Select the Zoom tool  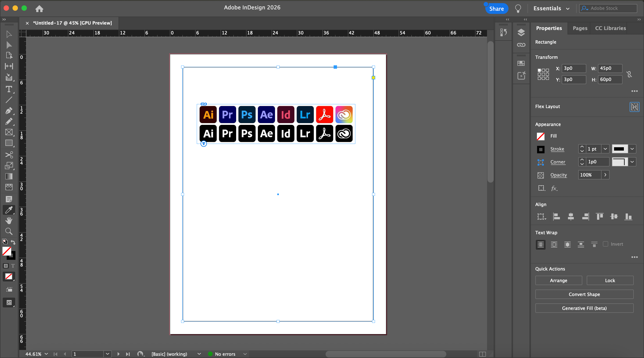click(x=9, y=231)
